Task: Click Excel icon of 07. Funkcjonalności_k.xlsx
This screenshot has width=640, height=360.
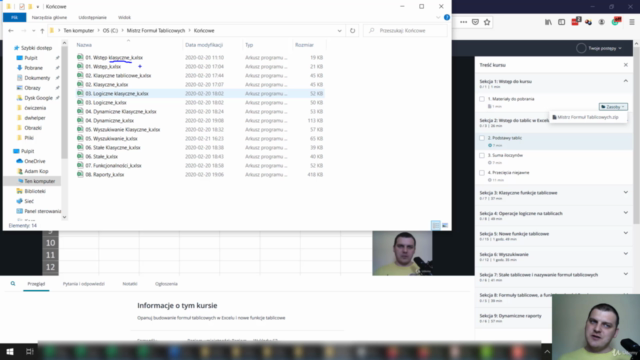Action: coord(80,165)
